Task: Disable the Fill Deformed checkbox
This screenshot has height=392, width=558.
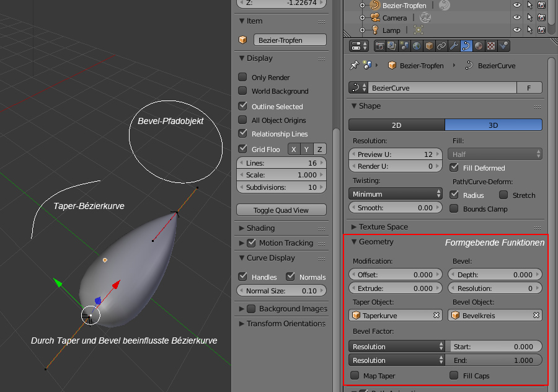Action: pos(454,167)
